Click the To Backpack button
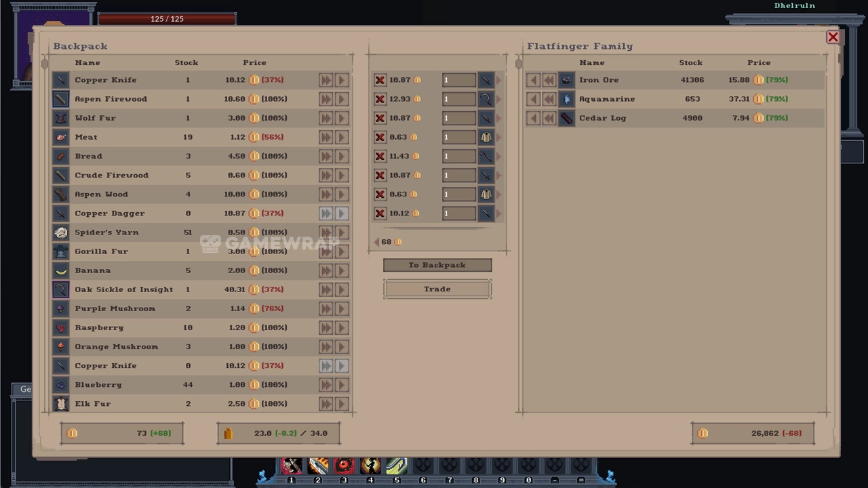 (x=437, y=265)
